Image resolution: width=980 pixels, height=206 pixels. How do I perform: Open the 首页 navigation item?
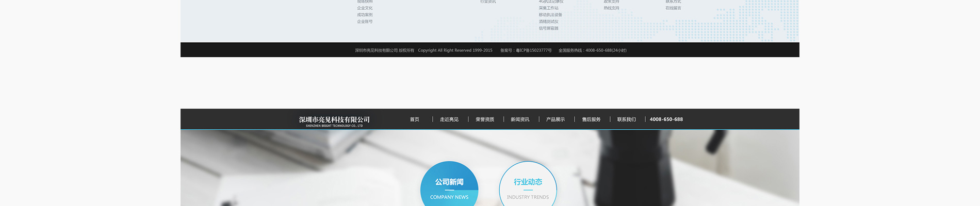(415, 119)
